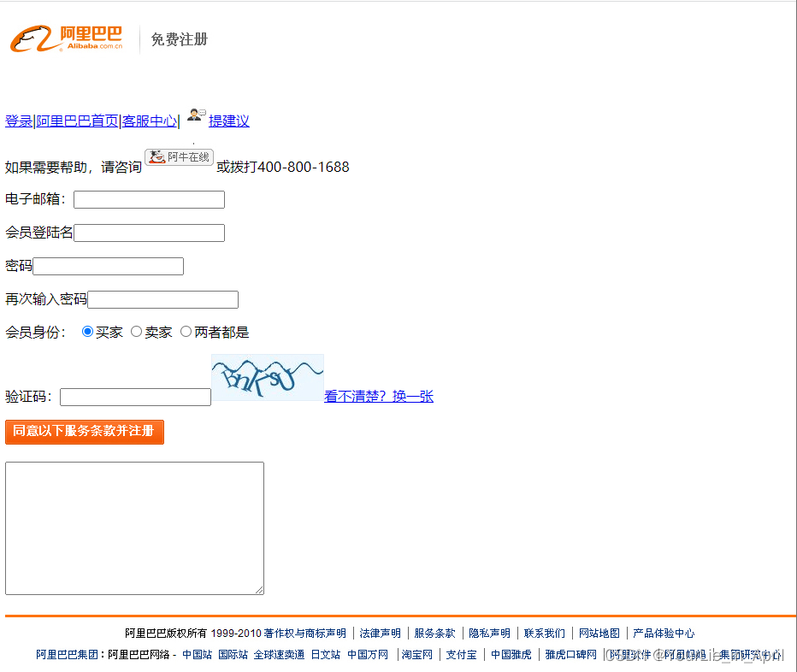The height and width of the screenshot is (672, 797).
Task: Open 著作权与商标声明 footer link
Action: coord(305,633)
